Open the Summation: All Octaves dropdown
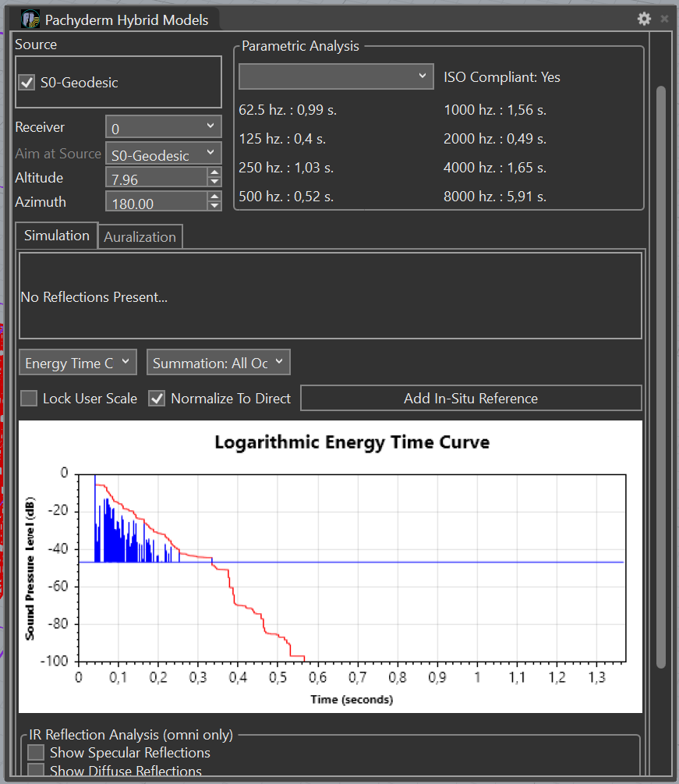The image size is (679, 784). pyautogui.click(x=218, y=363)
